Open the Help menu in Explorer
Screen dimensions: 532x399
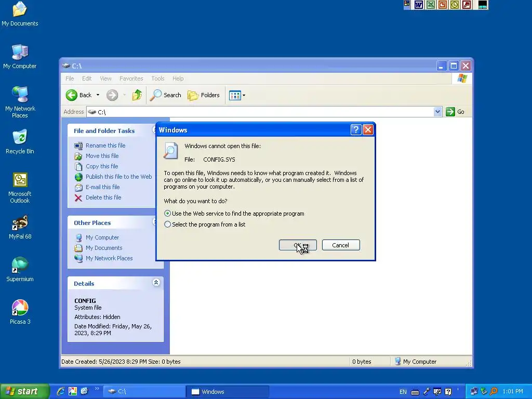[x=178, y=78]
